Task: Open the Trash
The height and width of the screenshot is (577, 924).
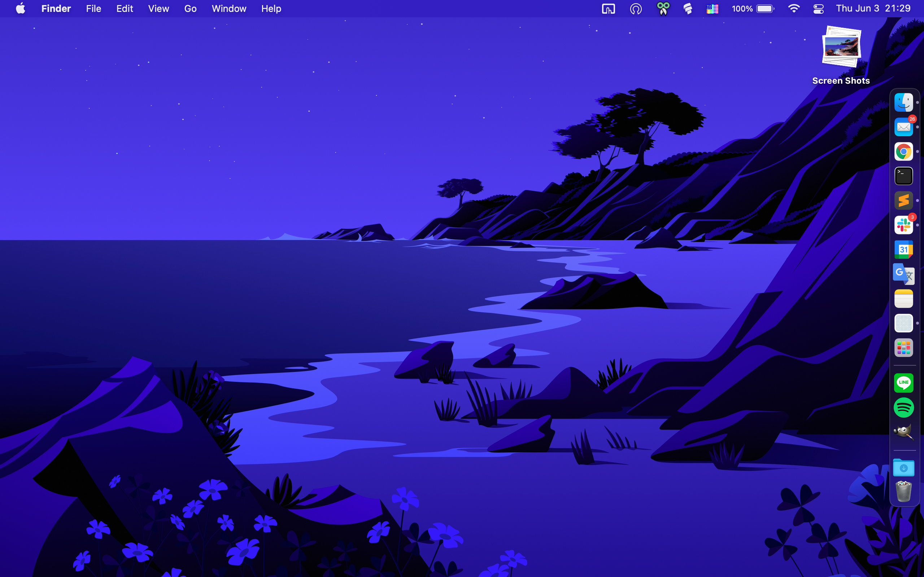Action: (903, 492)
